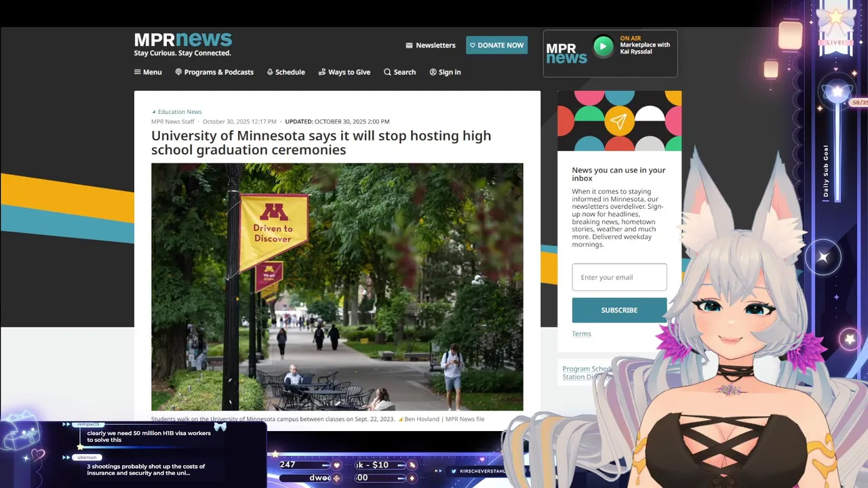Click the LIVE badge in stream overlay

coord(835,42)
